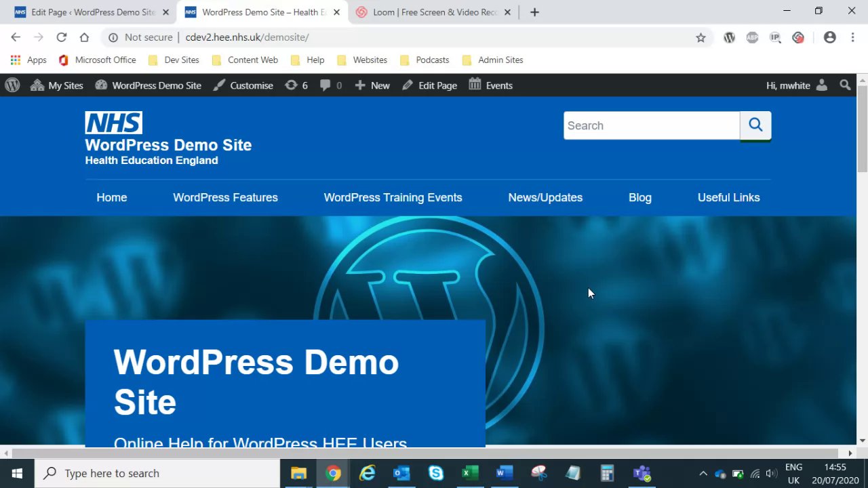View site information next to Not secure
868x488 pixels.
click(x=113, y=37)
